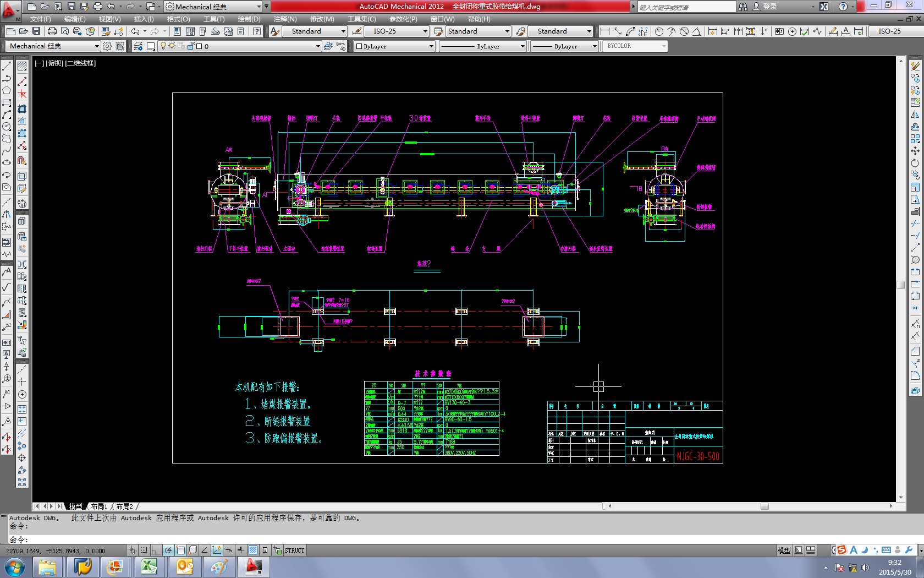Screen dimensions: 924x578
Task: Click the Text Style icon
Action: [x=275, y=31]
